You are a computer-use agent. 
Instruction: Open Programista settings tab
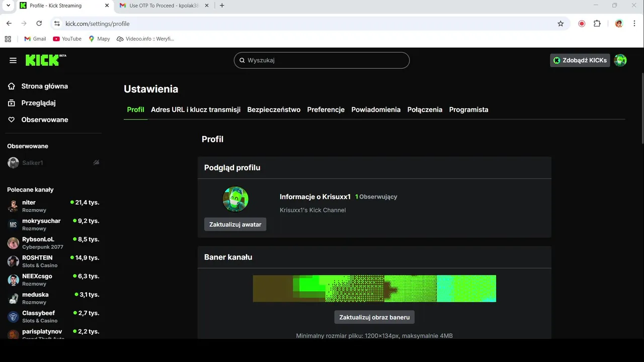click(469, 110)
